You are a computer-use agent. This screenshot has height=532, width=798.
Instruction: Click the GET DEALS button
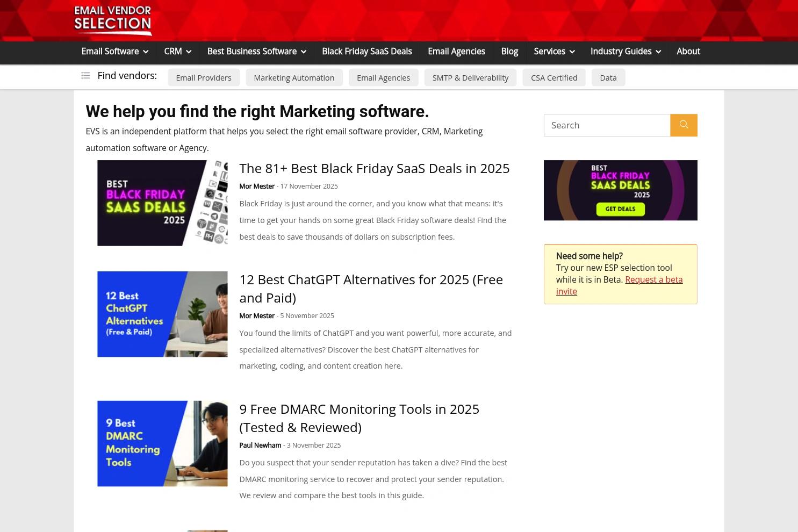point(620,210)
